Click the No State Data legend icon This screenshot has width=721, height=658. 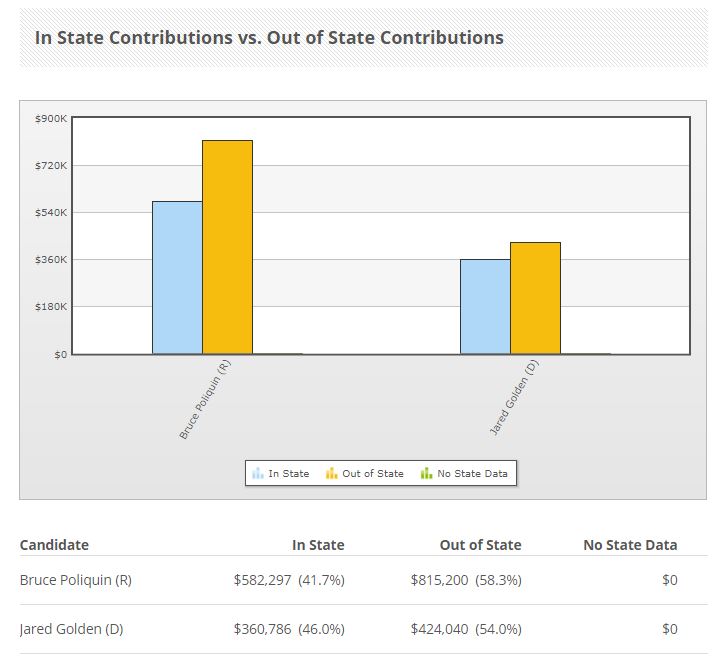point(426,473)
